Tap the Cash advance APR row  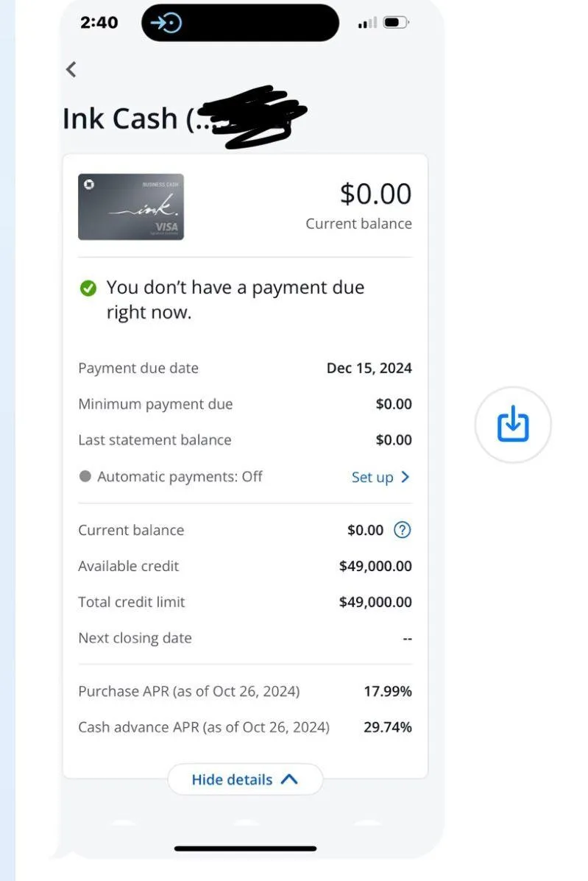pos(244,727)
